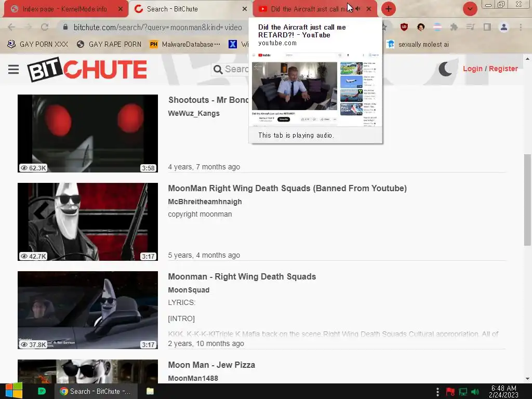The height and width of the screenshot is (399, 532).
Task: Toggle dark mode with the moon icon
Action: pyautogui.click(x=445, y=69)
